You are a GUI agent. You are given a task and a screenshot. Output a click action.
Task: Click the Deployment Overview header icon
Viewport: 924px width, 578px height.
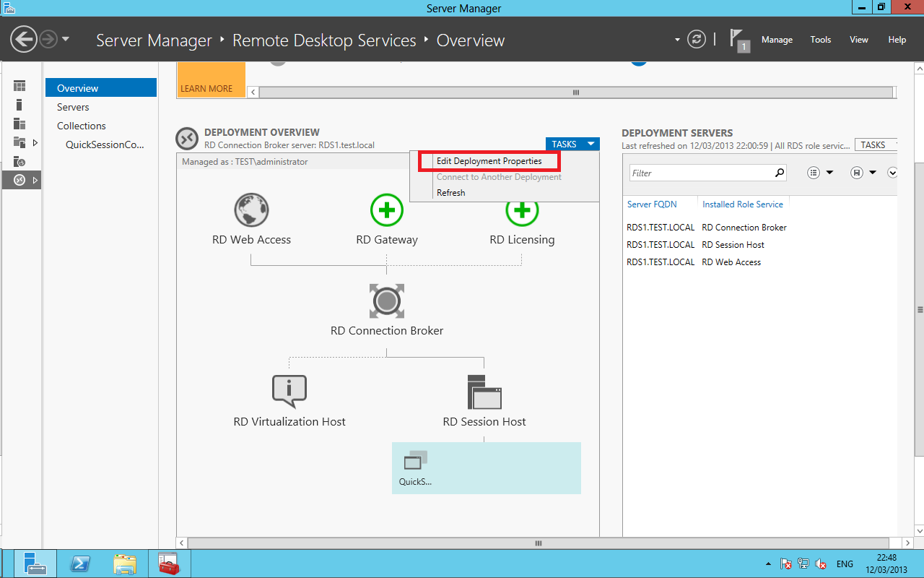[187, 138]
